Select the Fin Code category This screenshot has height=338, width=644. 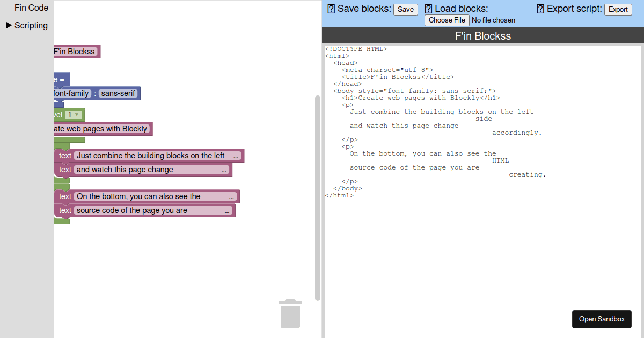click(31, 8)
